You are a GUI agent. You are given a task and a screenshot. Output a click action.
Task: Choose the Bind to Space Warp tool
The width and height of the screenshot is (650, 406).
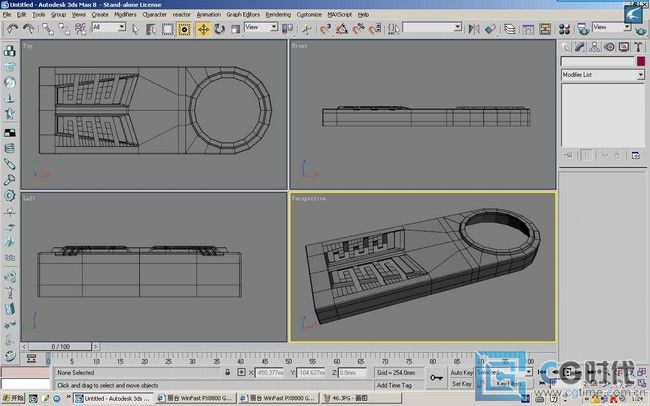click(80, 29)
